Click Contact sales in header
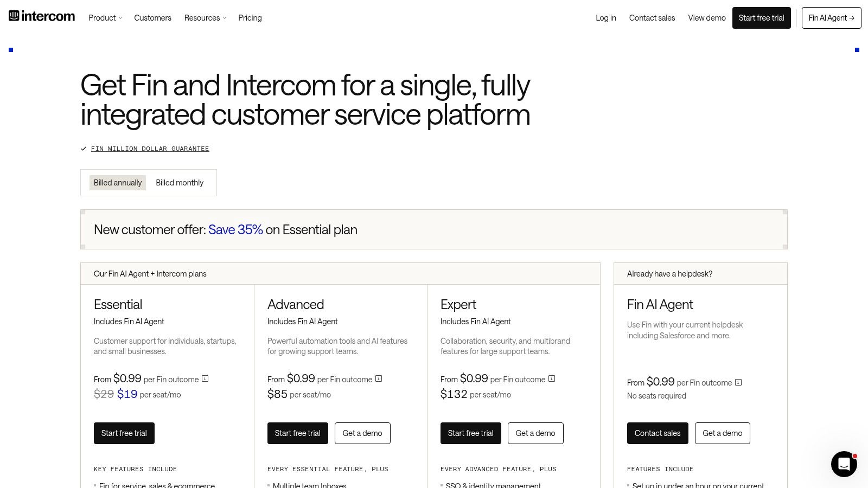Viewport: 868px width, 488px height. (652, 18)
